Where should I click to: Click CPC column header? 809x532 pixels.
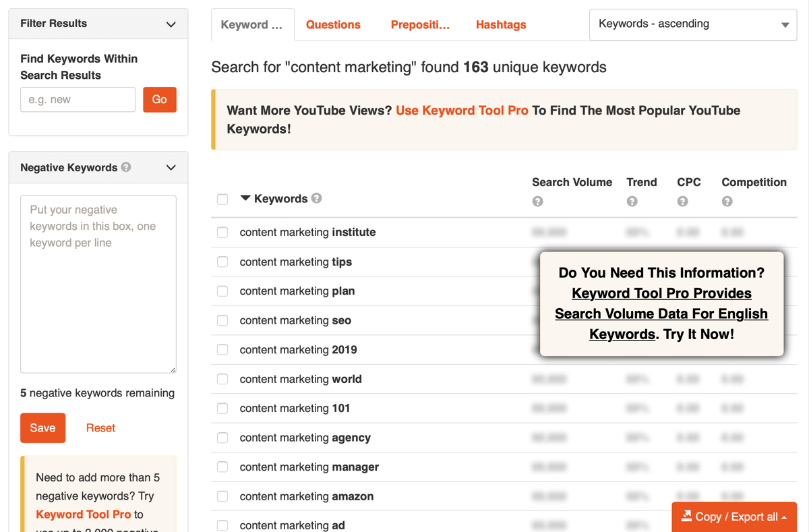[689, 182]
